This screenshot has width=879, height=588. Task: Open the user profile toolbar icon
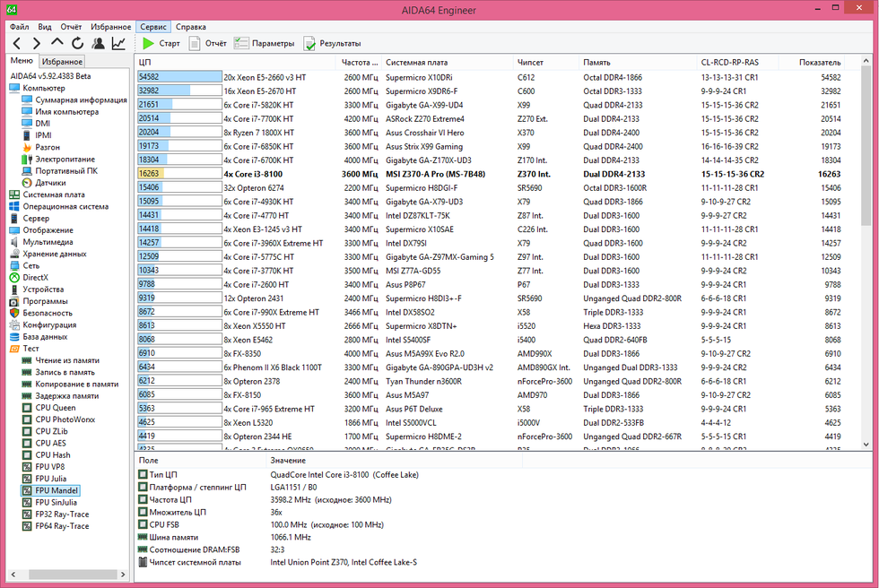(98, 43)
